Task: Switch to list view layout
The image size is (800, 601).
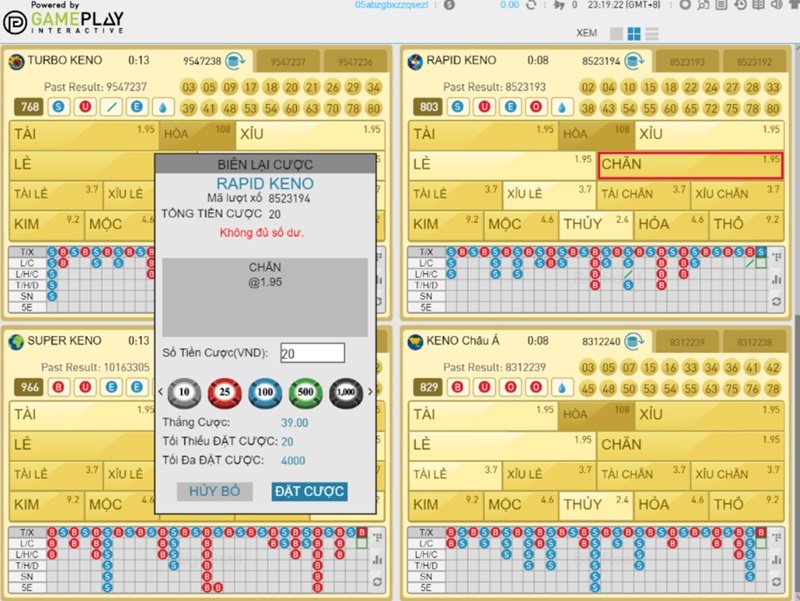Action: [652, 34]
